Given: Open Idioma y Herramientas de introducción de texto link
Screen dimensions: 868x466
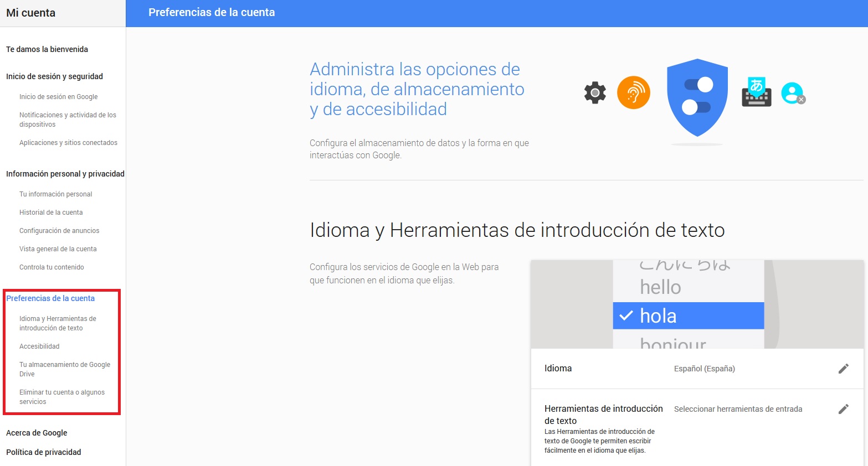Looking at the screenshot, I should pos(58,323).
